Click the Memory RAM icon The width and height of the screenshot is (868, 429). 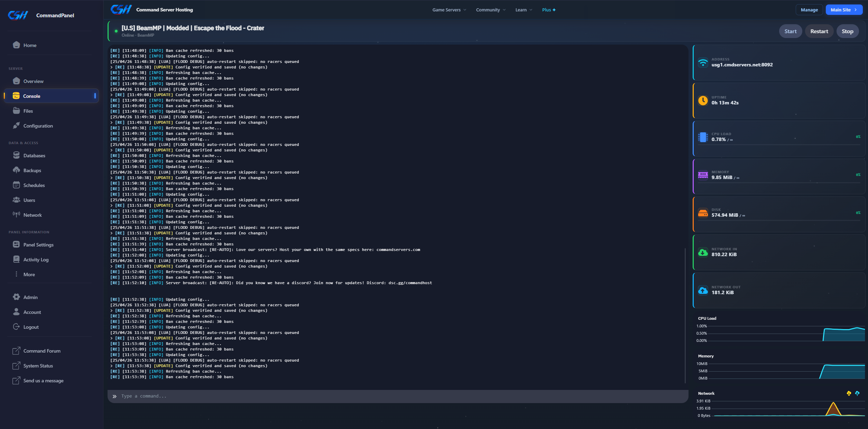pyautogui.click(x=703, y=175)
